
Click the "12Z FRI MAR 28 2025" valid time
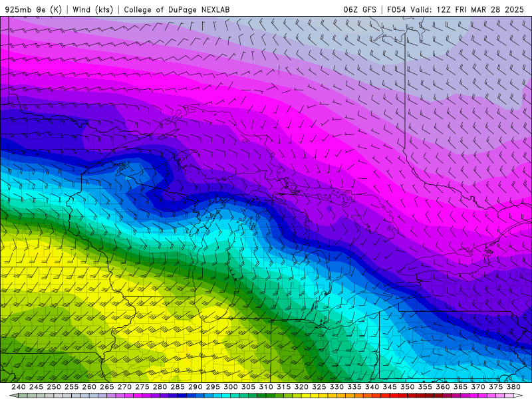click(480, 9)
